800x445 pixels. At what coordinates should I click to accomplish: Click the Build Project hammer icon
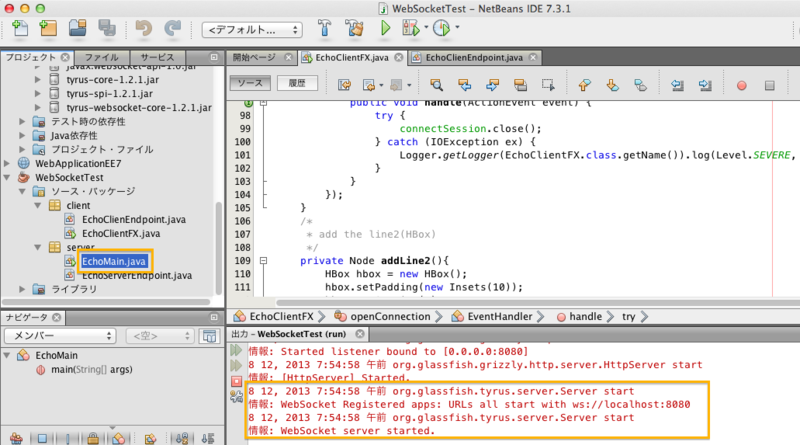click(x=324, y=29)
